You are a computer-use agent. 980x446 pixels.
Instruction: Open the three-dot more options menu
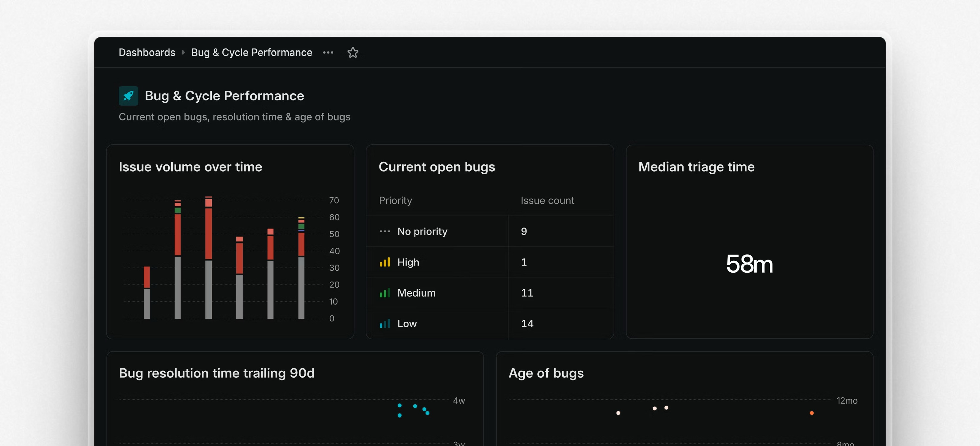pos(328,53)
